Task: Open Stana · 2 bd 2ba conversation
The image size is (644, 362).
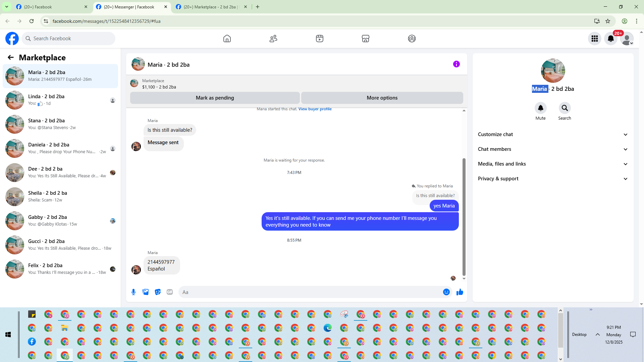Action: point(60,124)
